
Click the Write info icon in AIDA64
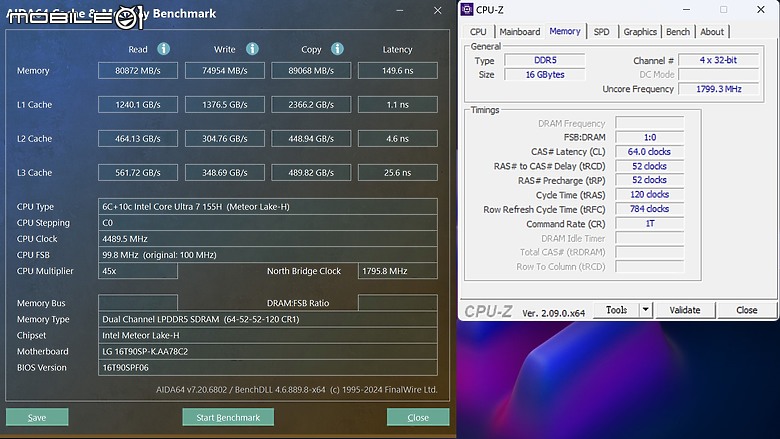coord(252,49)
